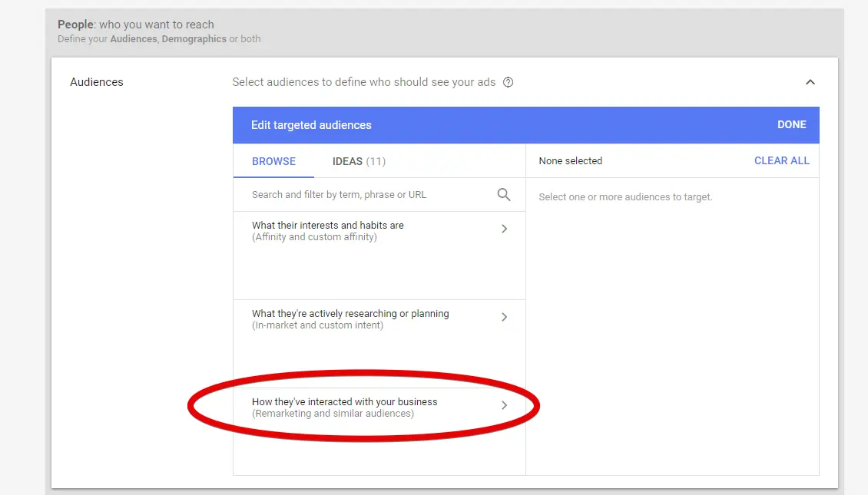The width and height of the screenshot is (868, 495).
Task: Click the "Select audiences to define" description text
Action: pyautogui.click(x=364, y=82)
